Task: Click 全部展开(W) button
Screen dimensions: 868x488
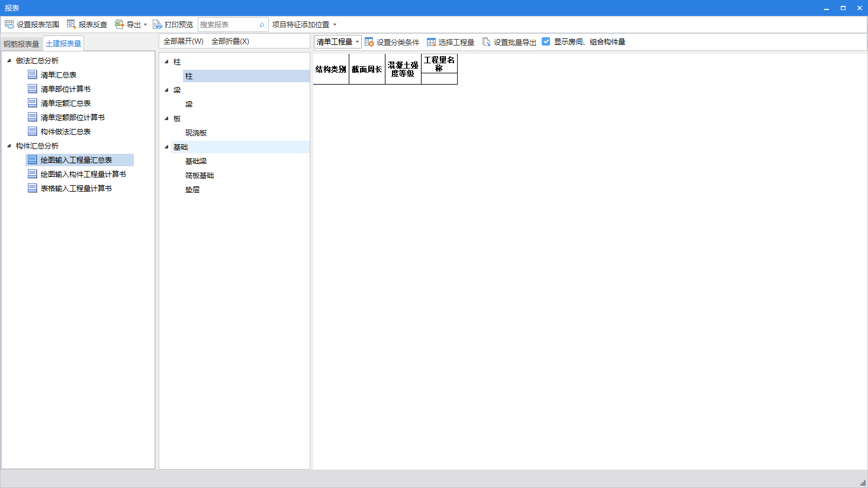Action: (184, 41)
